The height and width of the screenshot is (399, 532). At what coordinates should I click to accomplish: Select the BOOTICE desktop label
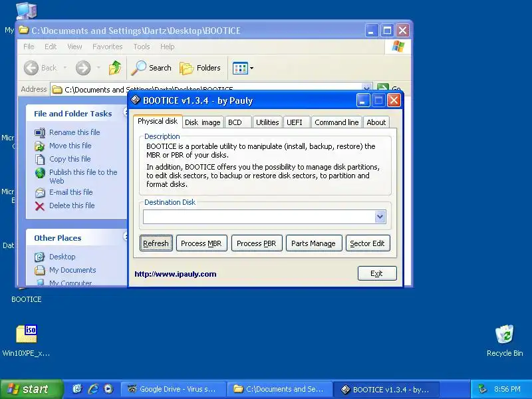tap(27, 299)
